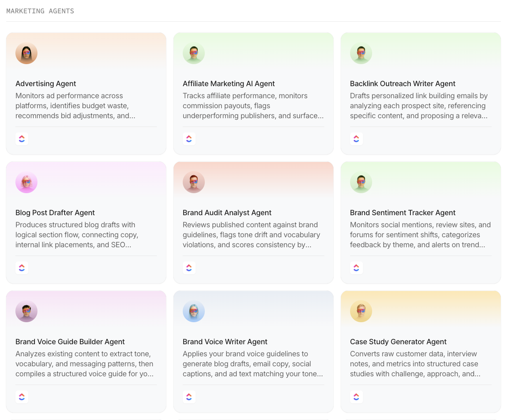Screen dimensions: 507x420
Task: Open the Blog Post Drafter Agent details
Action: pos(86,222)
